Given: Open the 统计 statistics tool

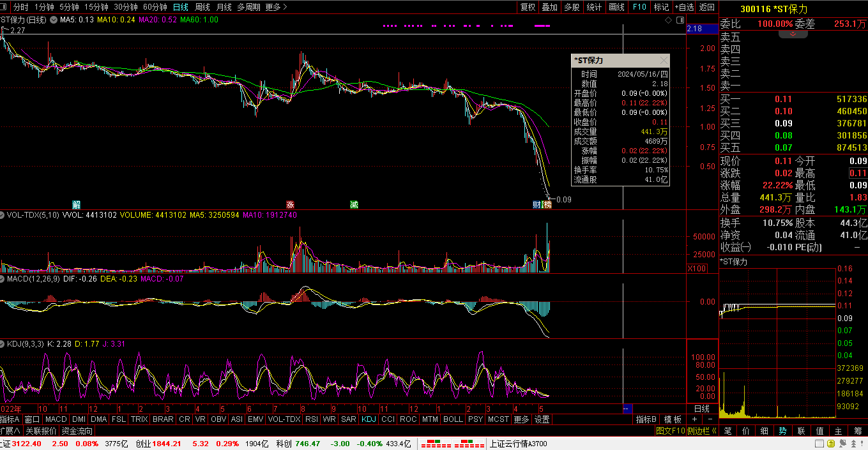Looking at the screenshot, I should (x=594, y=7).
